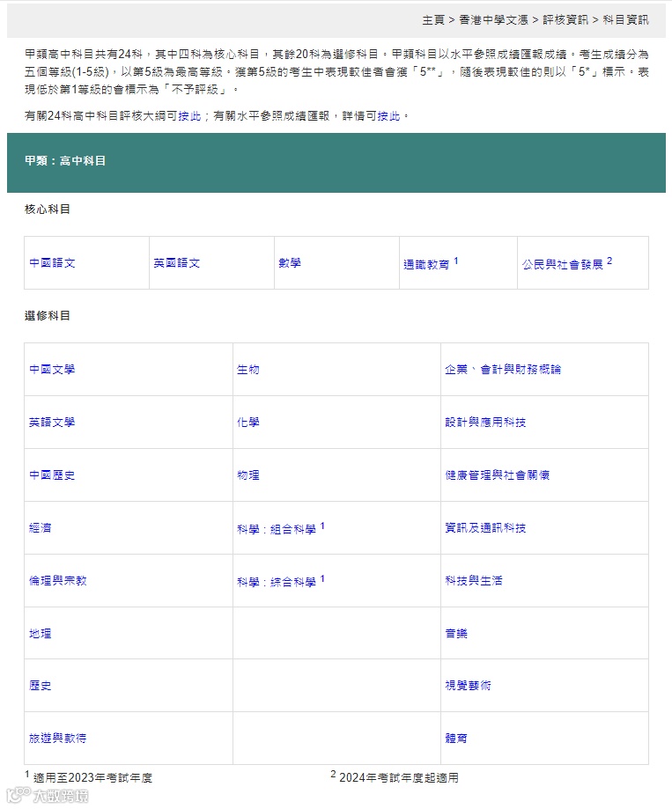
Task: Click 按此 link for 水平參照成績匯報
Action: pos(388,116)
